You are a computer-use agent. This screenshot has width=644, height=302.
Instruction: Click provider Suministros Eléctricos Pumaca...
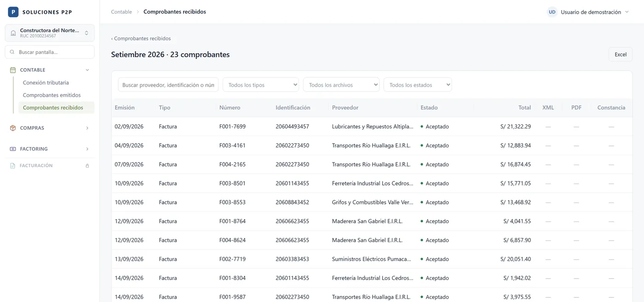(x=372, y=259)
